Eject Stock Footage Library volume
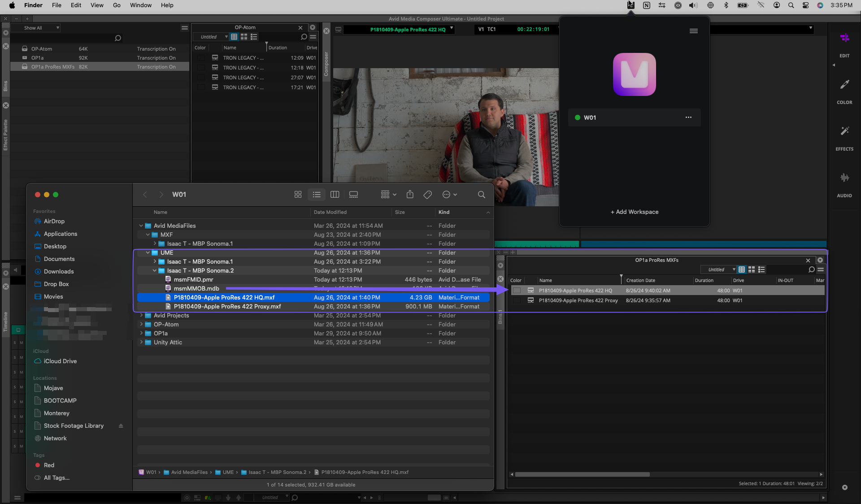861x504 pixels. (121, 426)
